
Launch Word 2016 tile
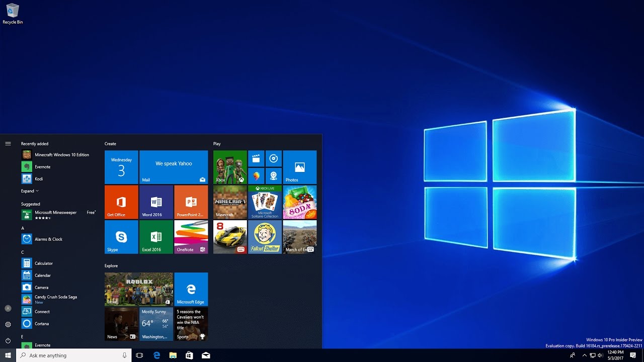[x=156, y=202]
